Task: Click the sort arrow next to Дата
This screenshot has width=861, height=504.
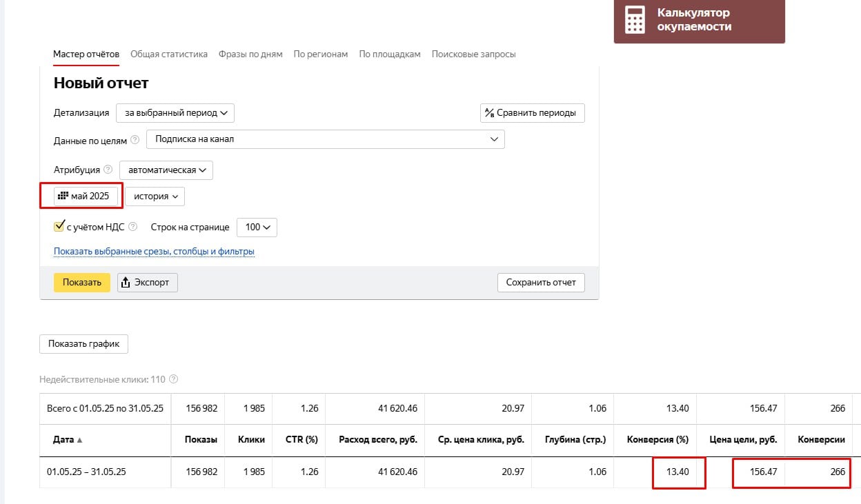Action: tap(79, 441)
